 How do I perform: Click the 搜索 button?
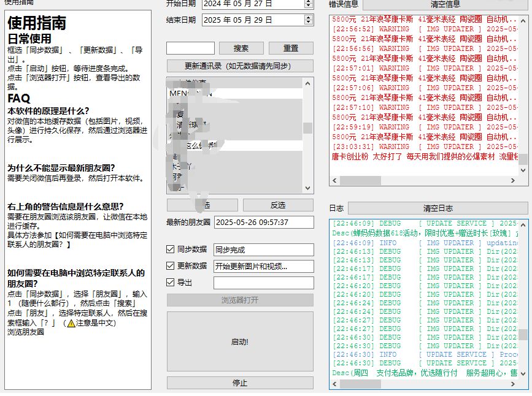point(241,48)
